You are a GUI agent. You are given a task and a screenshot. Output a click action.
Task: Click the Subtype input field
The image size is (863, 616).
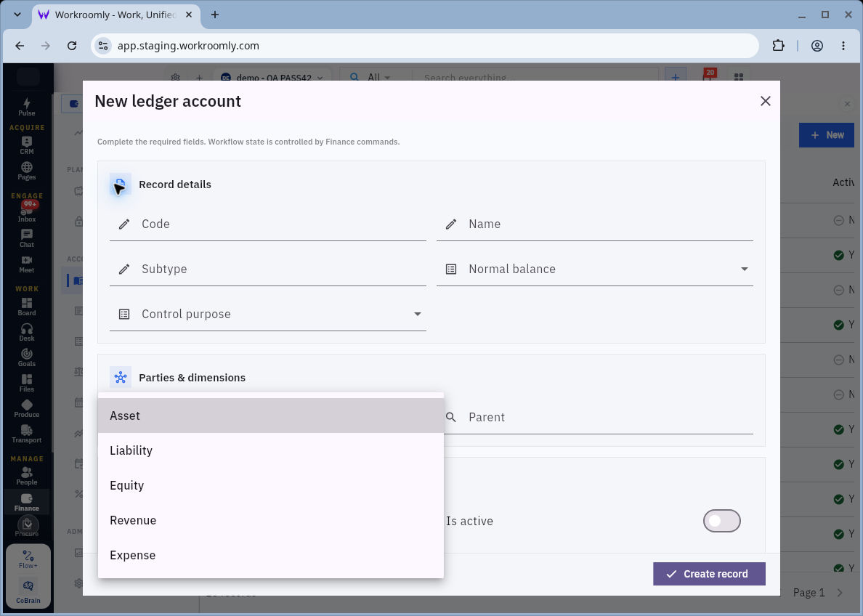(x=267, y=269)
